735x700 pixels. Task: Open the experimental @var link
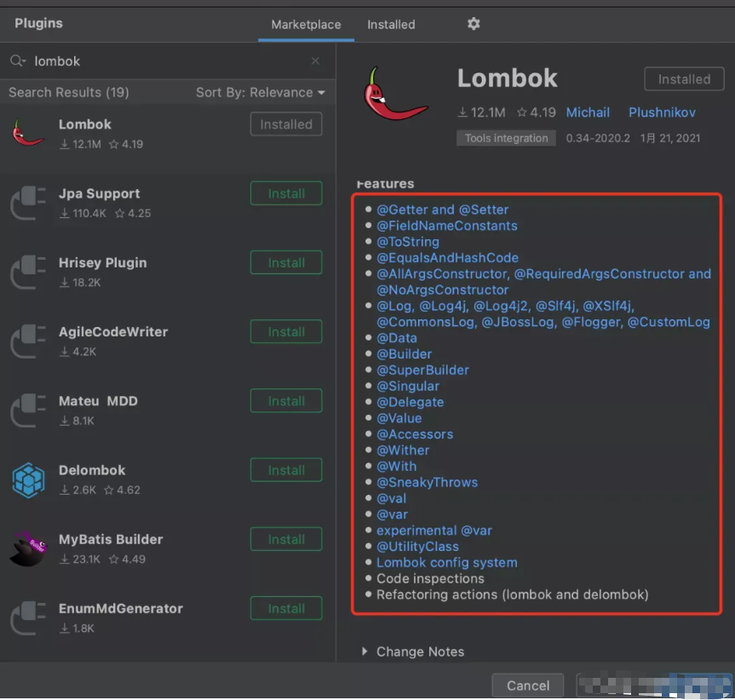coord(434,531)
